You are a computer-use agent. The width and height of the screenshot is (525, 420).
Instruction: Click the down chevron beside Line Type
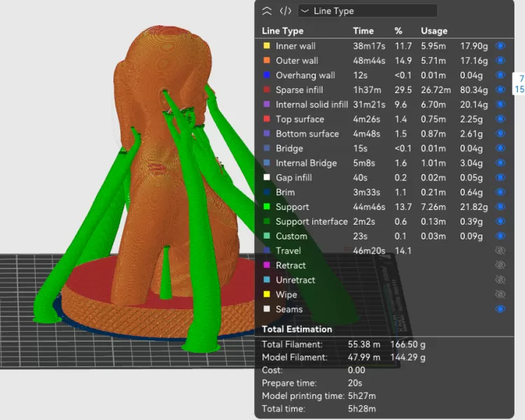tap(305, 10)
